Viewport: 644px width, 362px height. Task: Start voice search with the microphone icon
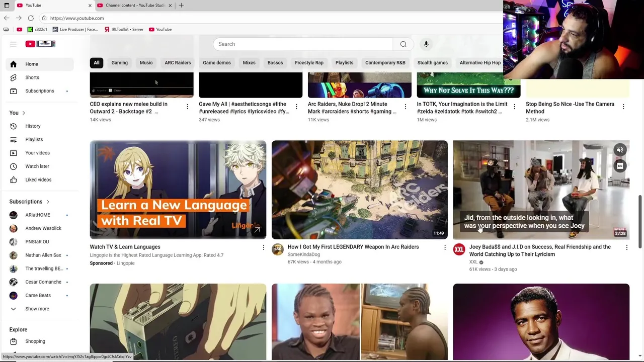(x=426, y=44)
